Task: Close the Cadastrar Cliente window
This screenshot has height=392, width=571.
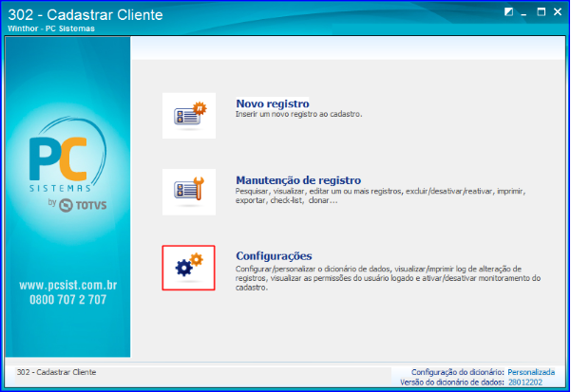Action: pos(558,12)
